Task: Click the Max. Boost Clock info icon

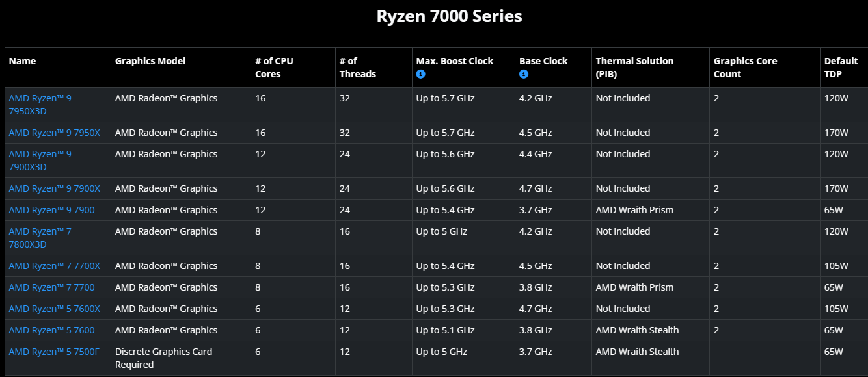Action: coord(420,74)
